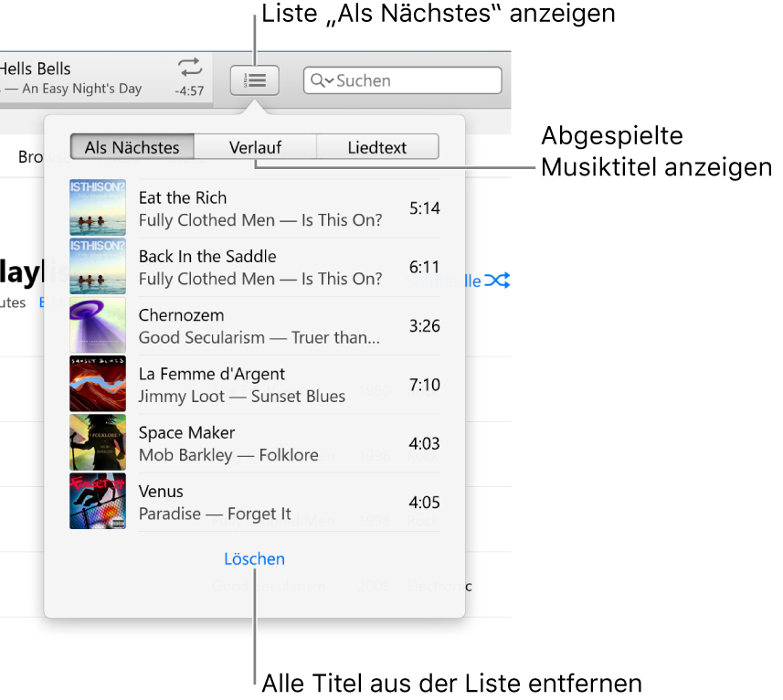Screen dimensions: 783x700
Task: Click the Repeat icon near the playback timer
Action: (x=189, y=67)
